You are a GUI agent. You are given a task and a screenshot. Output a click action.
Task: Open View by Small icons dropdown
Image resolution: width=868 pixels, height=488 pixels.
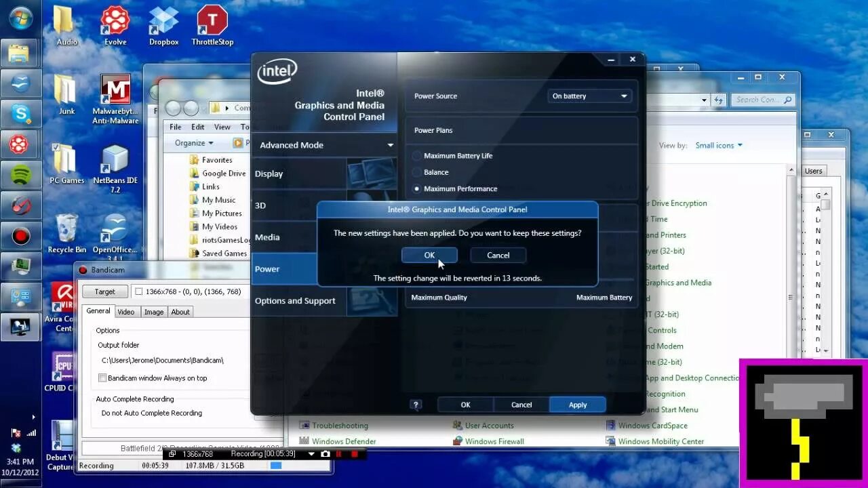coord(719,145)
